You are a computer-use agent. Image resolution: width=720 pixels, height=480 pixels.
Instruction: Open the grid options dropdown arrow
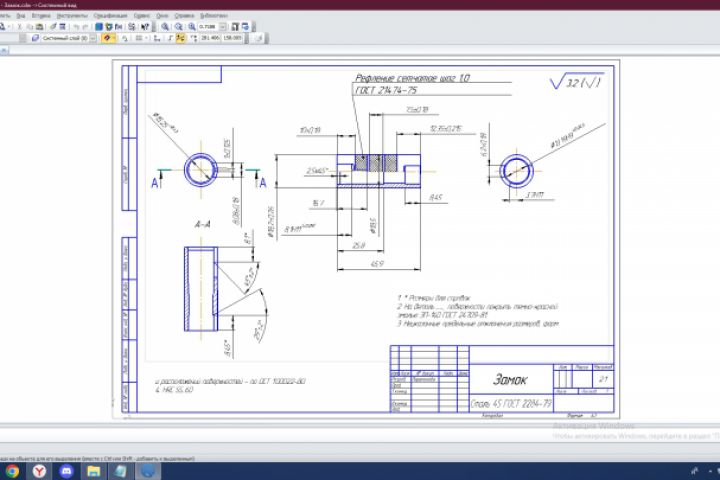click(x=146, y=38)
